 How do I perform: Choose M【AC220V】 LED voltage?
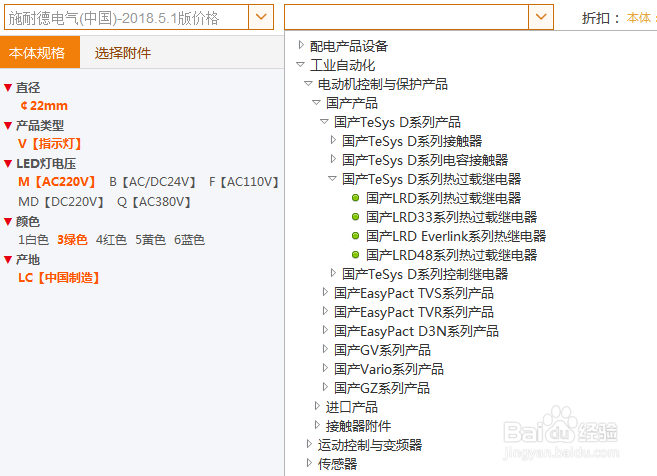click(x=56, y=182)
